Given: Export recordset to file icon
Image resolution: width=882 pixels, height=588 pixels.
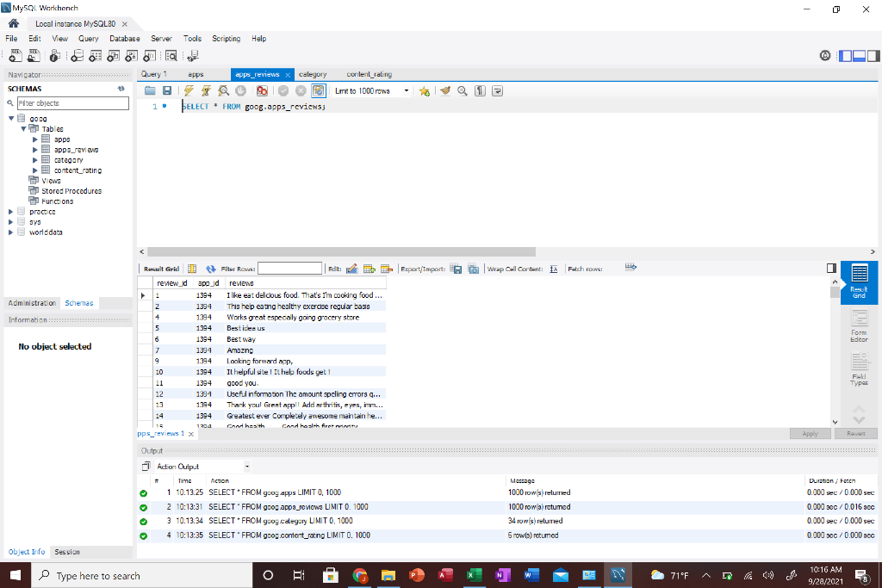Looking at the screenshot, I should [457, 269].
